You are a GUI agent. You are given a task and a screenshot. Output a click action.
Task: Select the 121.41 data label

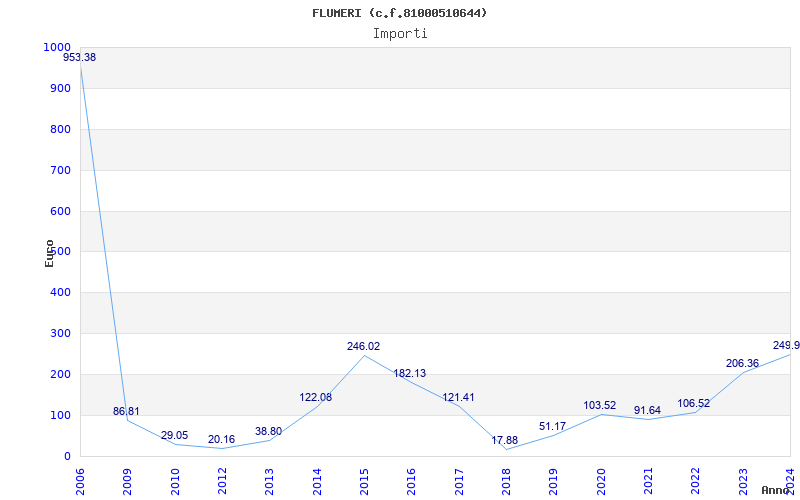(x=458, y=397)
